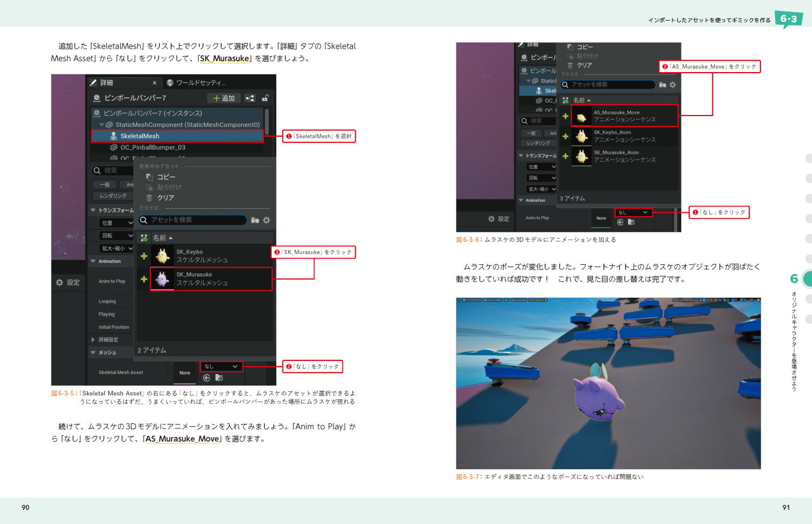Collapse the メッシュ section
812x524 pixels.
click(x=93, y=352)
